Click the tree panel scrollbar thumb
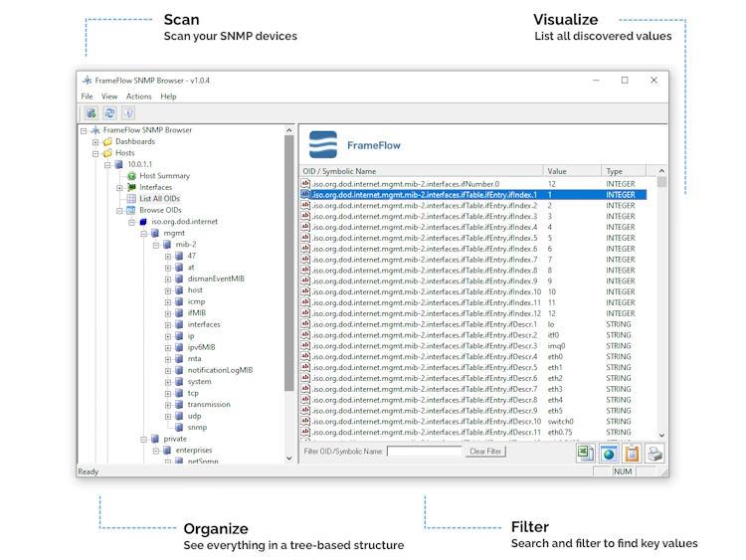 [x=288, y=264]
